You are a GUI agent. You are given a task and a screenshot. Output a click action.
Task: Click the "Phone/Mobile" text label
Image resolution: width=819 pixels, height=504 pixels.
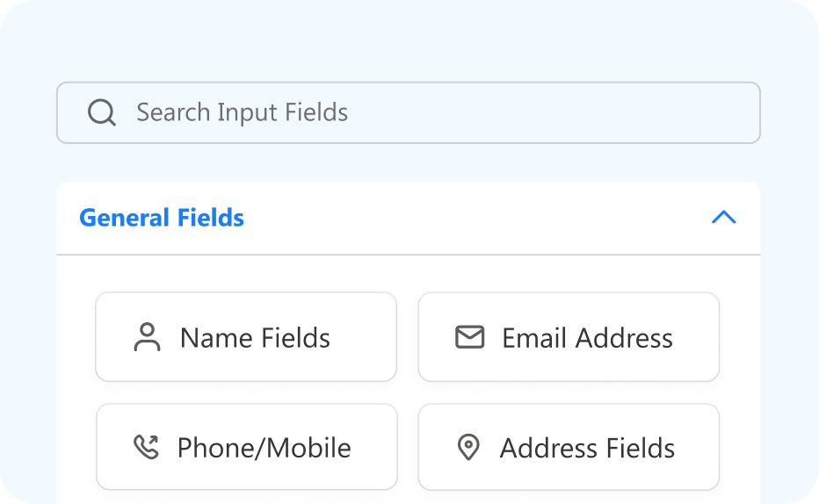[264, 448]
